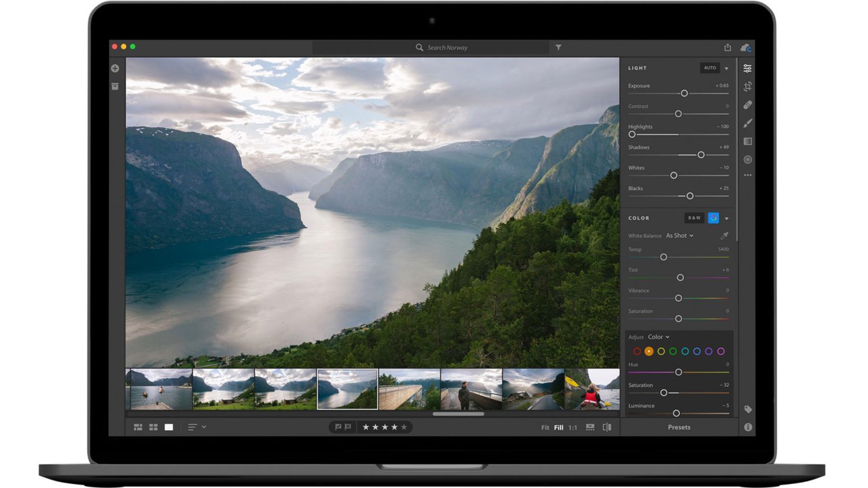The width and height of the screenshot is (868, 488).
Task: Click the cloud sync icon
Action: point(745,47)
